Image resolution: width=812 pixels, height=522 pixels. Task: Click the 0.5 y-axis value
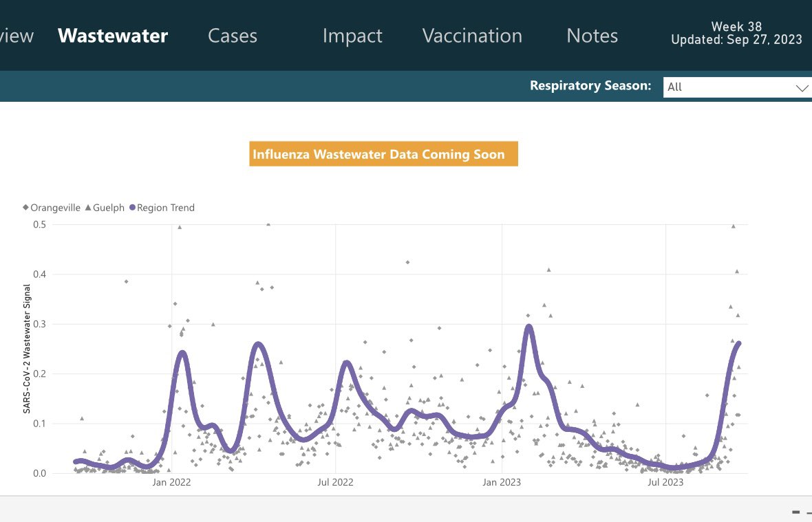39,224
